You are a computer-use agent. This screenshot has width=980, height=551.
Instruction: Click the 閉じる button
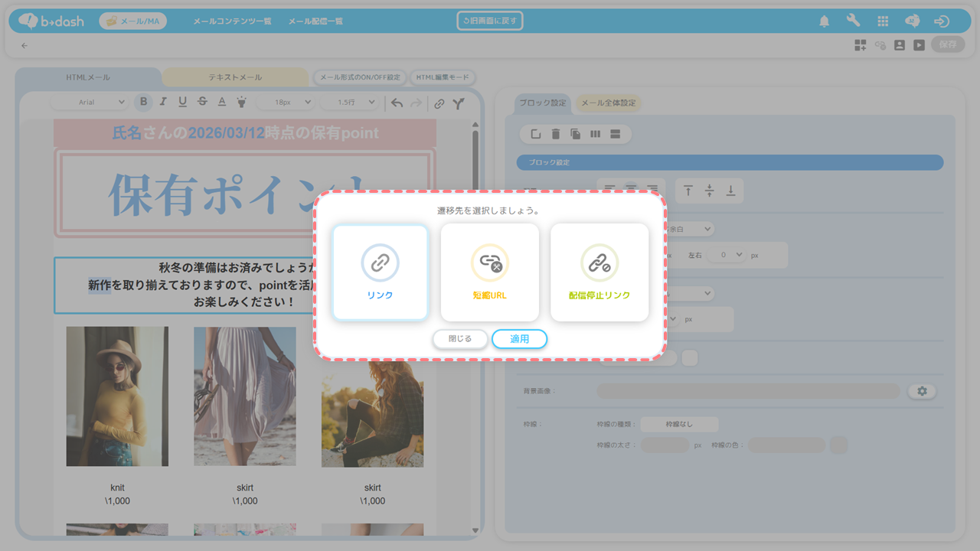pos(459,338)
